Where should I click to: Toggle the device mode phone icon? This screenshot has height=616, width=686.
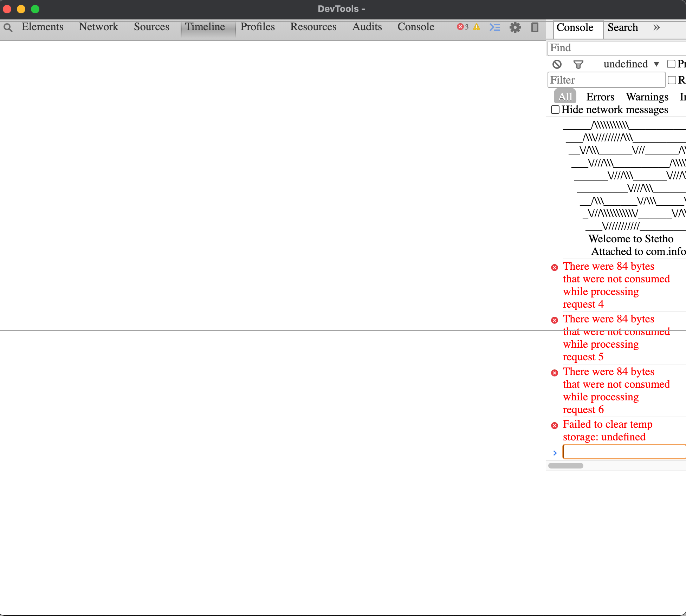[535, 27]
